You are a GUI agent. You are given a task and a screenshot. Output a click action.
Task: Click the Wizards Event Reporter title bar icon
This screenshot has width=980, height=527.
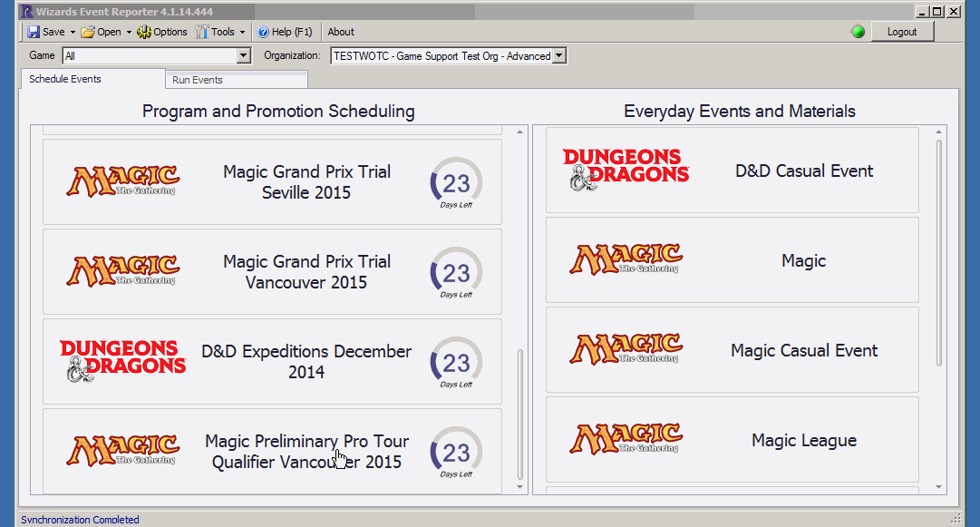click(x=27, y=11)
